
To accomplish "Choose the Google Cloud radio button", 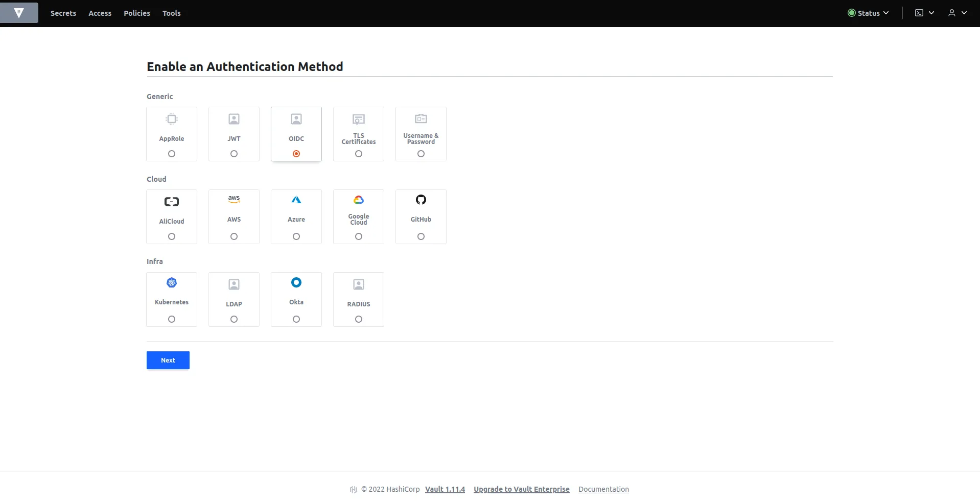I will coord(359,236).
